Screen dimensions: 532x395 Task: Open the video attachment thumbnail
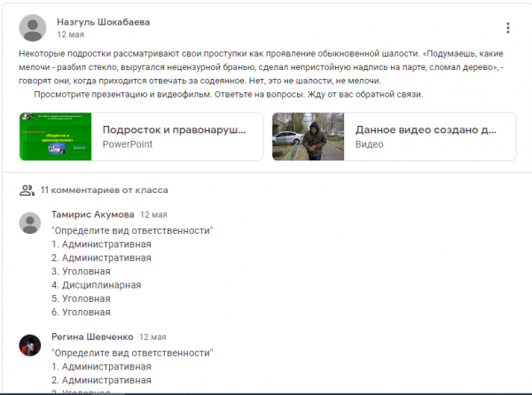pos(309,136)
